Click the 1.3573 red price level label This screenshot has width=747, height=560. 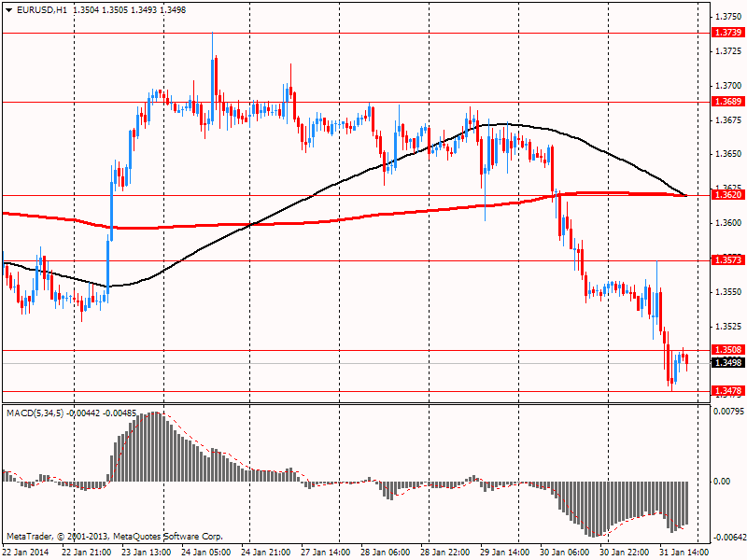(x=728, y=260)
